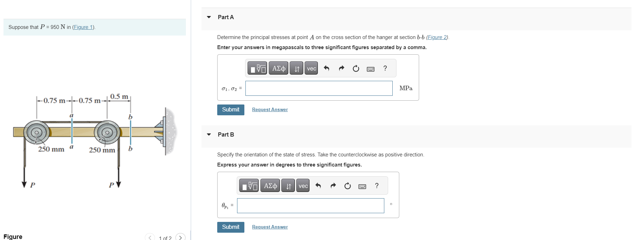Click the up/down arrow formatting icon
644x240 pixels.
pyautogui.click(x=296, y=68)
